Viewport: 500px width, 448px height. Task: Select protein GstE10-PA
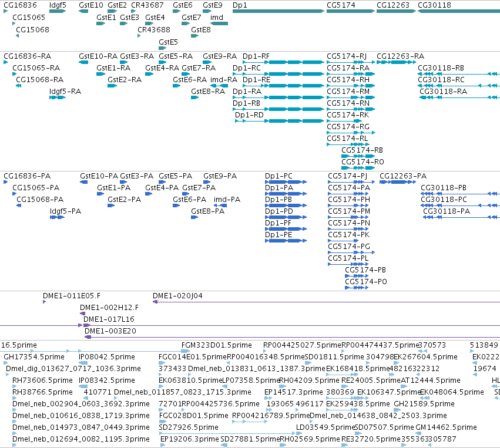point(99,176)
